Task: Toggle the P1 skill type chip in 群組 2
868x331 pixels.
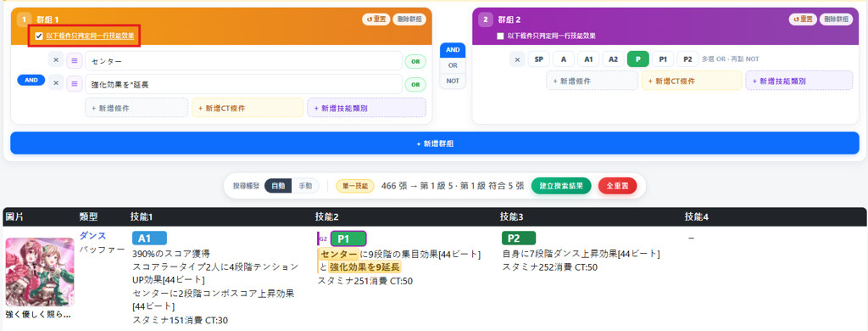Action: point(663,59)
